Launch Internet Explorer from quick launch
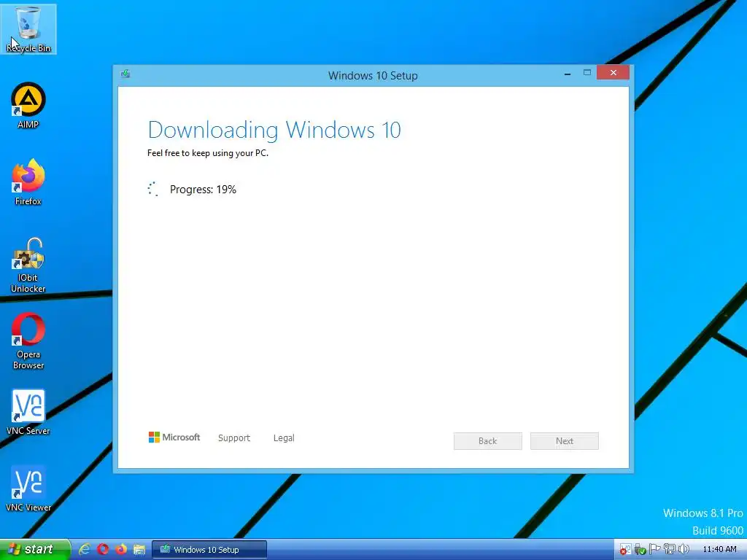Image resolution: width=747 pixels, height=560 pixels. pyautogui.click(x=85, y=549)
